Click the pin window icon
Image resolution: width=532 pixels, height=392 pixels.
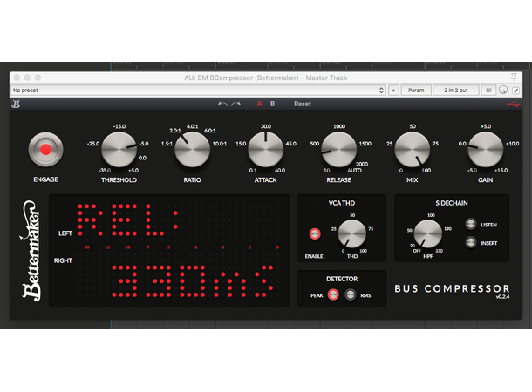(x=514, y=78)
